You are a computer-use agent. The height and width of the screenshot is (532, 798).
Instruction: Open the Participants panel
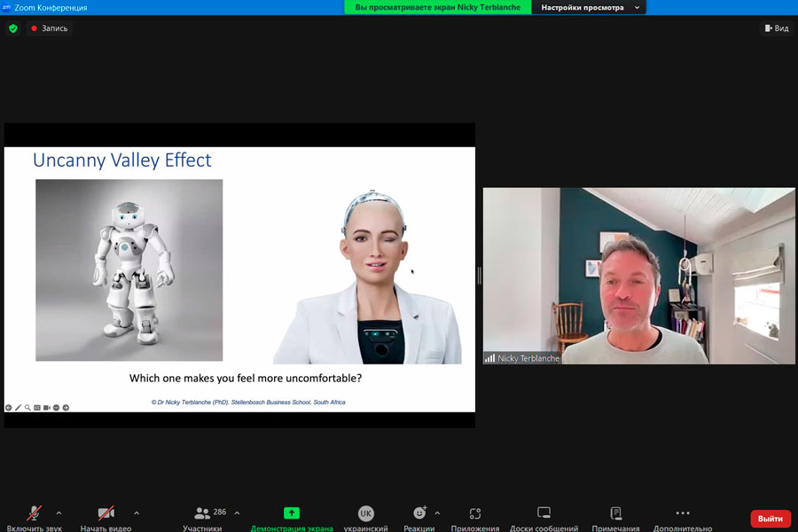pyautogui.click(x=203, y=513)
